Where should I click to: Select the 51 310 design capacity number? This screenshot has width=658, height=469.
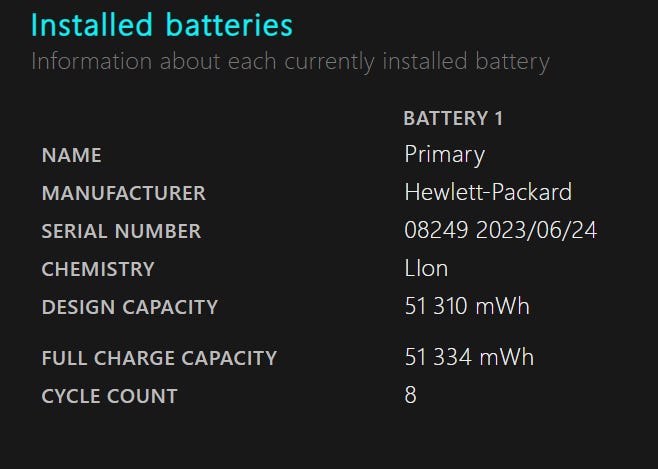click(438, 306)
